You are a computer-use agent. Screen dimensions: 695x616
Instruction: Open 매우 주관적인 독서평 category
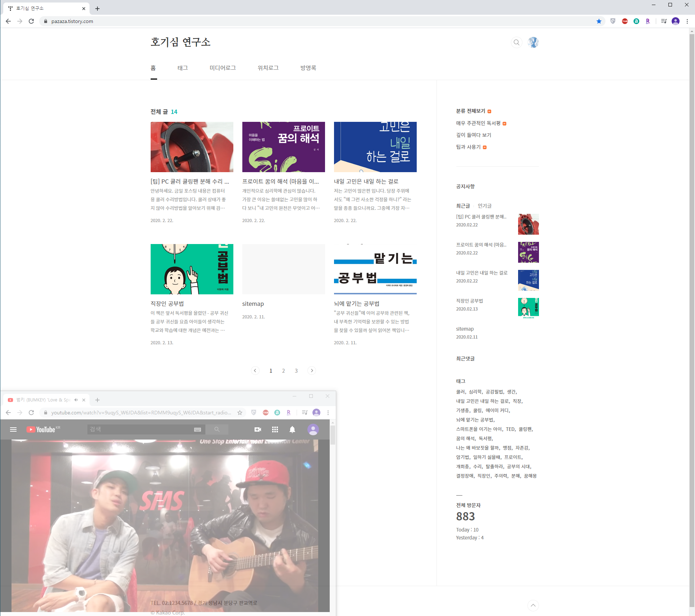[478, 123]
